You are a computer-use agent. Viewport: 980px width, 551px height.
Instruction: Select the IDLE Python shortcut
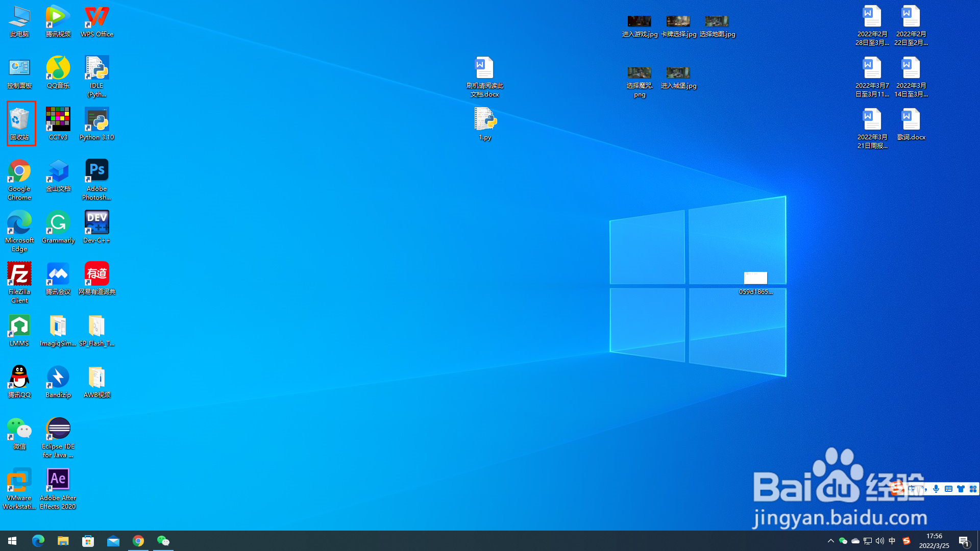click(x=97, y=77)
